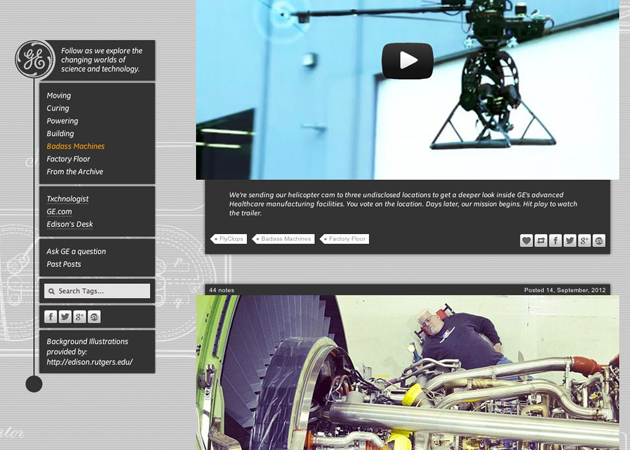Filter posts by the FlyClops tag
The image size is (630, 450).
pos(230,239)
